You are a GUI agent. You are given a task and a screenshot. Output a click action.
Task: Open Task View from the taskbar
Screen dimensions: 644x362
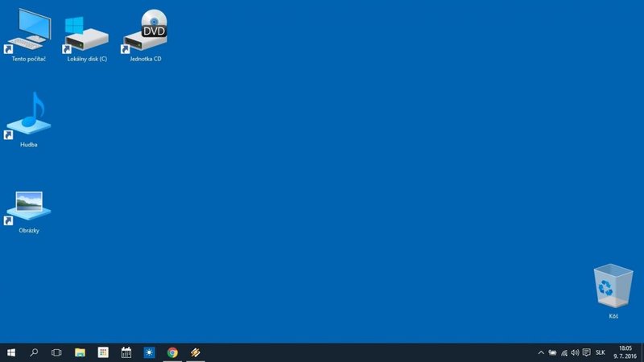[56, 352]
